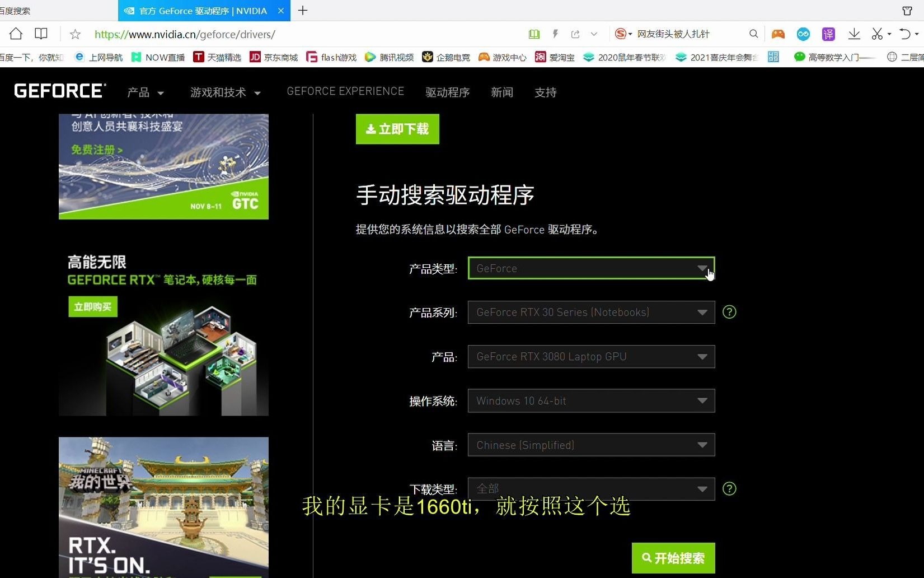Open the 产品系列 RTX 30 Series dropdown
The height and width of the screenshot is (578, 924).
coord(591,312)
